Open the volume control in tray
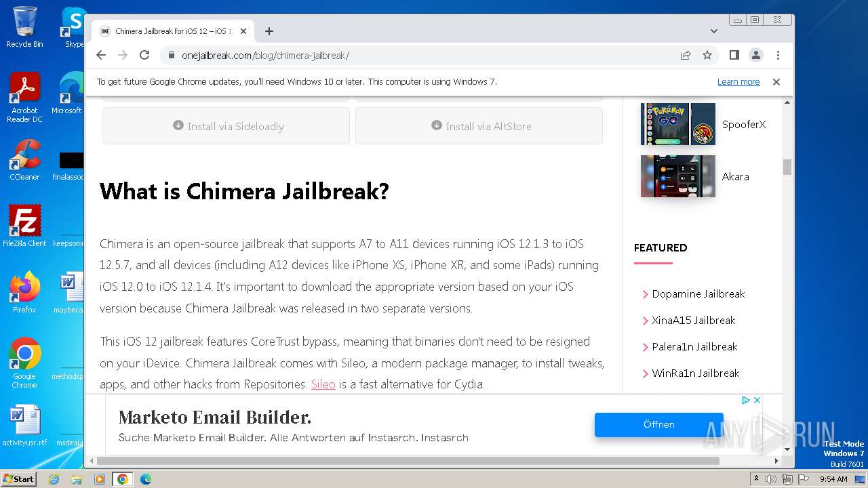The image size is (868, 488). coord(771,479)
